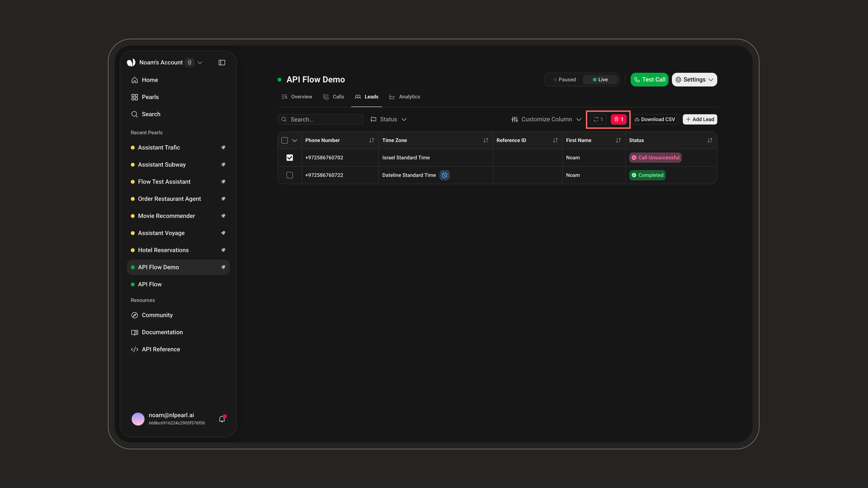Switch to the Analytics tab

click(405, 97)
